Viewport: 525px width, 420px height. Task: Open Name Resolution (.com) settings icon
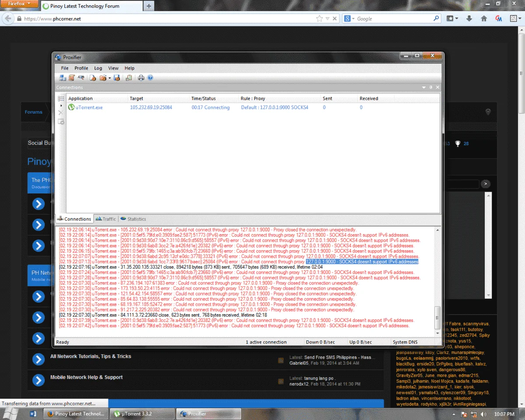point(81,78)
